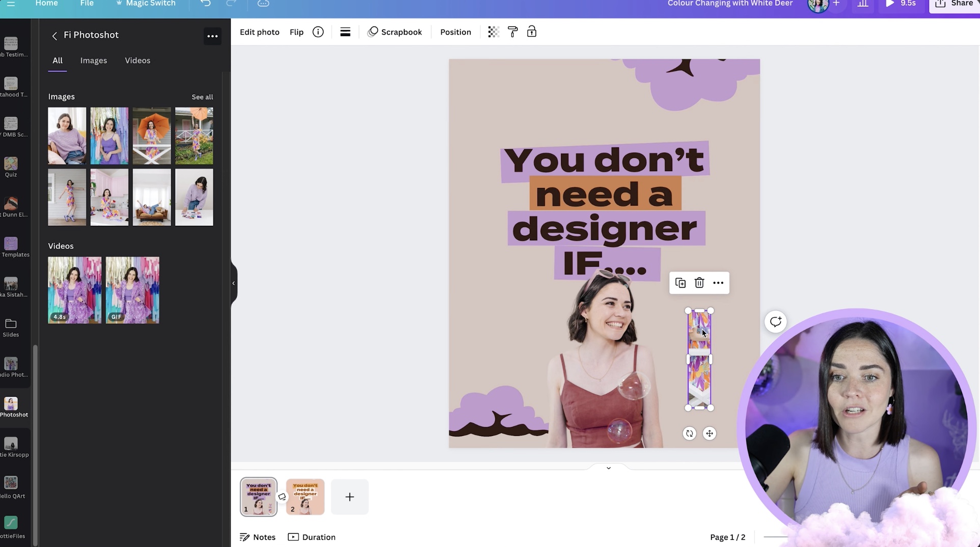This screenshot has width=980, height=547.
Task: Collapse the side panel with the chevron
Action: tap(233, 283)
